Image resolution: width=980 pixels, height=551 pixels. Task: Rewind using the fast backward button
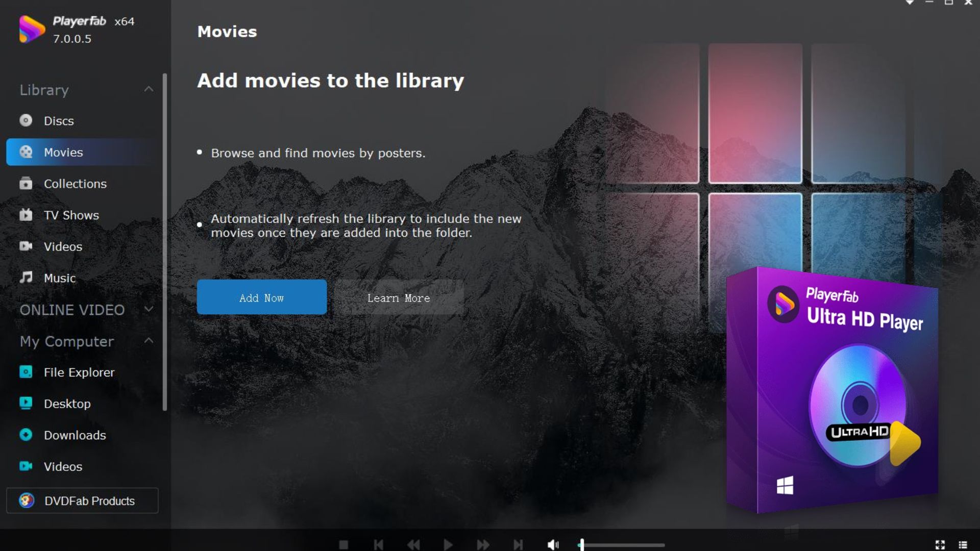[413, 545]
